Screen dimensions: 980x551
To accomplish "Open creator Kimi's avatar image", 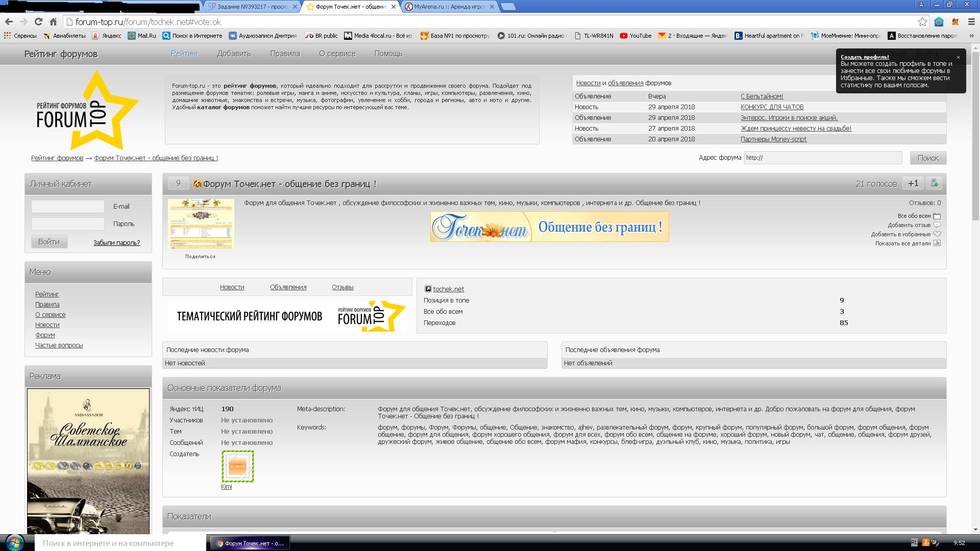I will (x=238, y=466).
